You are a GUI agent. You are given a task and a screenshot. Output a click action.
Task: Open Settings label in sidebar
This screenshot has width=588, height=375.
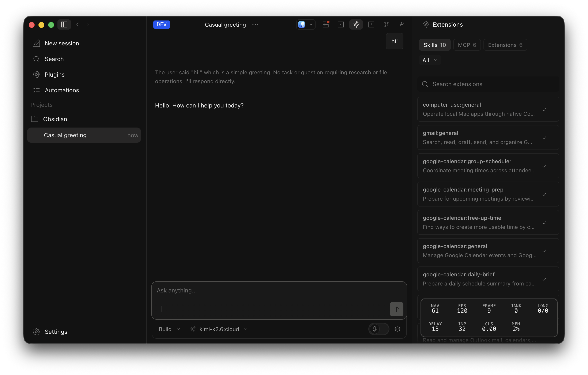56,332
